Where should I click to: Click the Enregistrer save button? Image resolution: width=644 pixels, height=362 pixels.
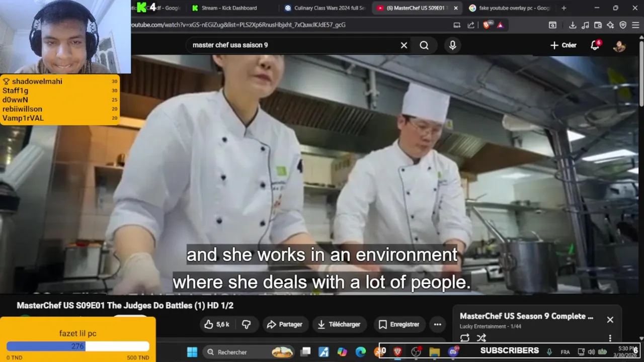click(x=399, y=324)
